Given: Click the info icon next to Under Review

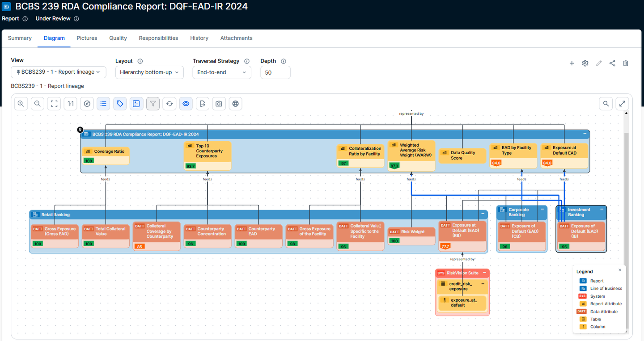Looking at the screenshot, I should coord(76,19).
